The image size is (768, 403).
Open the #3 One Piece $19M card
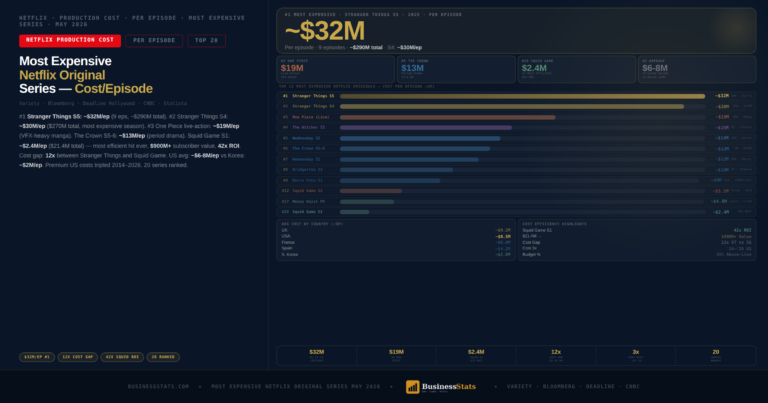pos(336,69)
